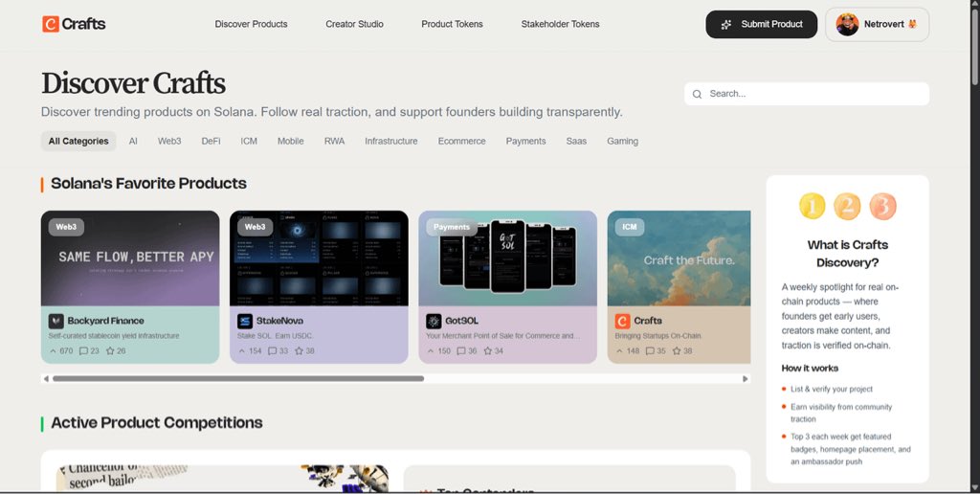Image resolution: width=980 pixels, height=494 pixels.
Task: Upvote Backyard Finance with the arrow icon
Action: (x=54, y=350)
